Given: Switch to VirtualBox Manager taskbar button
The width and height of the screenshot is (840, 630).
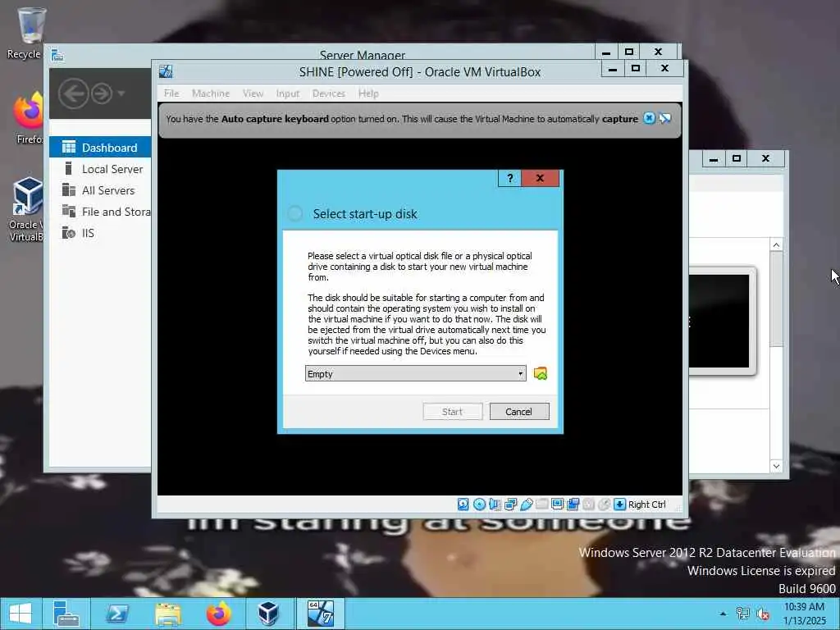Looking at the screenshot, I should tap(268, 614).
